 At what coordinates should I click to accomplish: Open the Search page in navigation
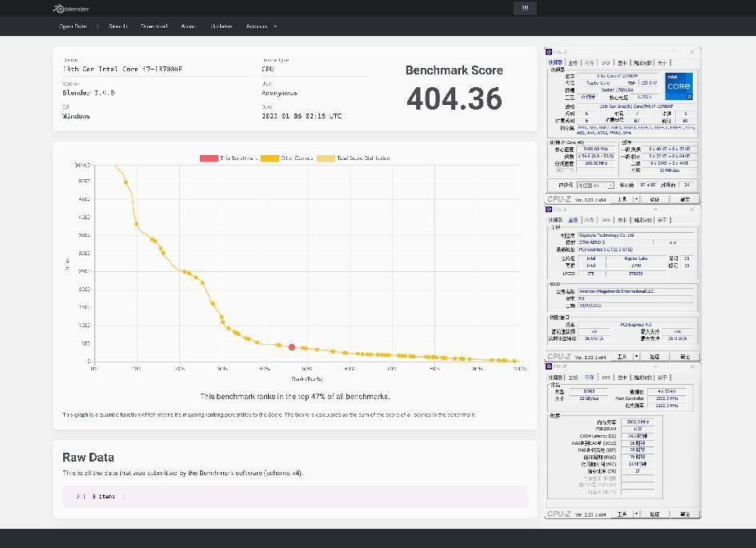[118, 26]
